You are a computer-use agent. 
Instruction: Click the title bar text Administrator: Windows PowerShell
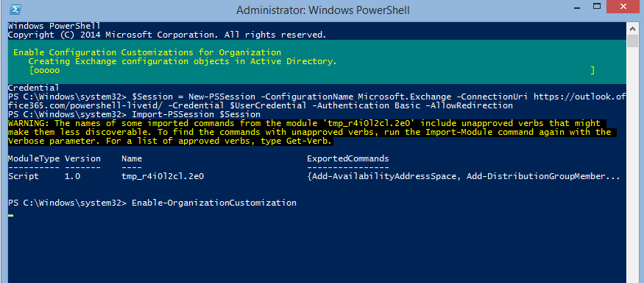(323, 10)
